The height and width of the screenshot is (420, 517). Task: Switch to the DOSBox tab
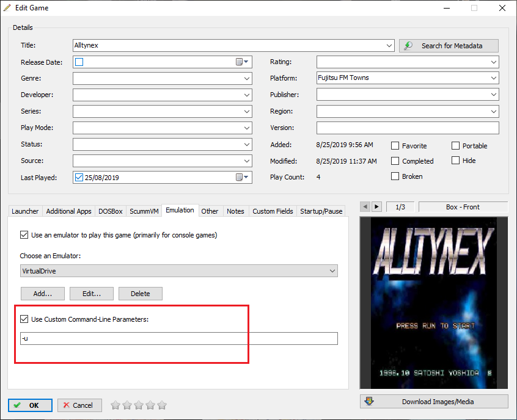(111, 211)
